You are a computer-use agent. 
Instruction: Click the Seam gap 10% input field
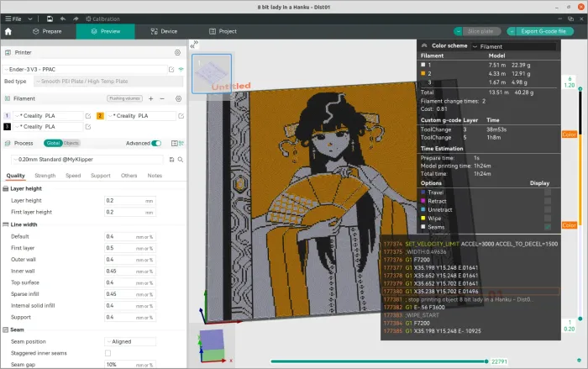click(x=129, y=365)
